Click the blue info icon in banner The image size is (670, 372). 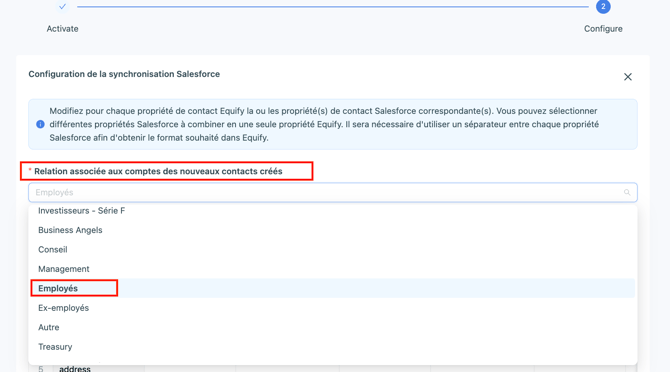click(x=40, y=124)
